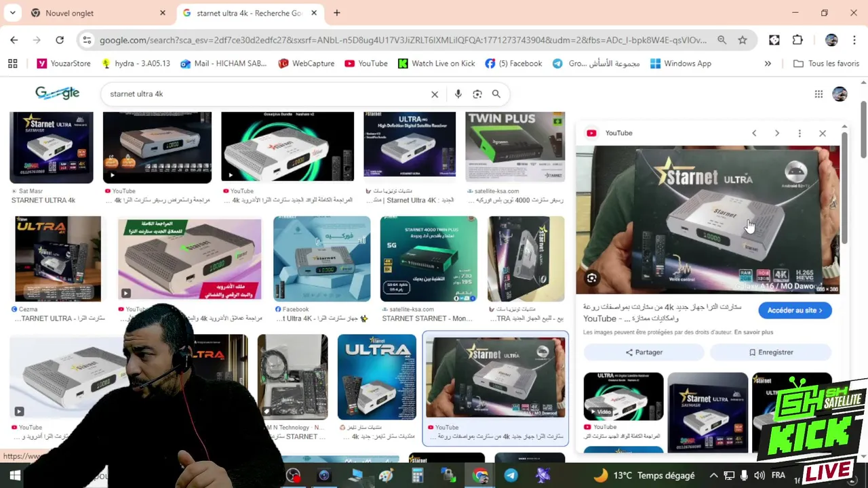868x488 pixels.
Task: Expand the system tray hidden icons arrow
Action: (x=713, y=476)
